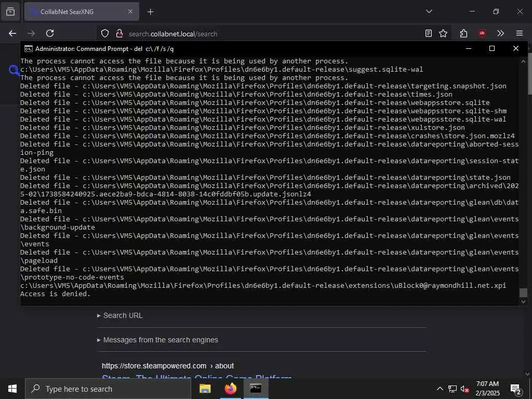This screenshot has height=399, width=532.
Task: Click the 'Access is denied.' output line
Action: (55, 294)
